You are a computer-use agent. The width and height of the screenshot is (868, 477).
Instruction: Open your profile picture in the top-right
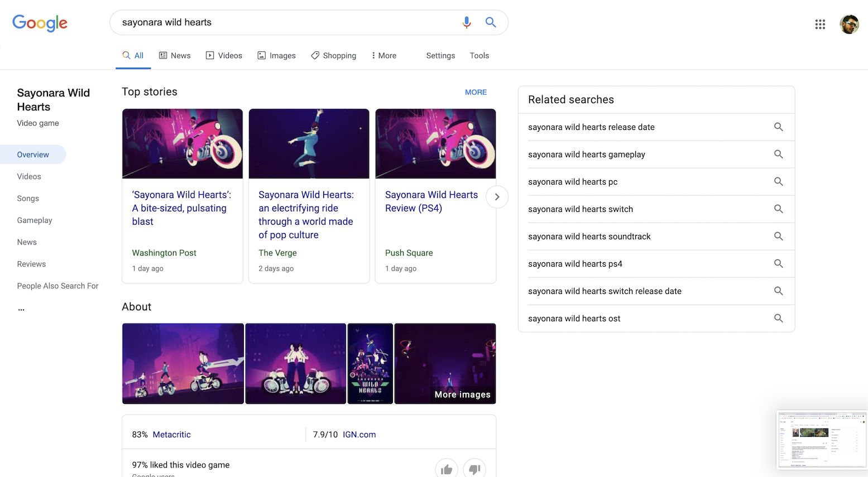(849, 24)
